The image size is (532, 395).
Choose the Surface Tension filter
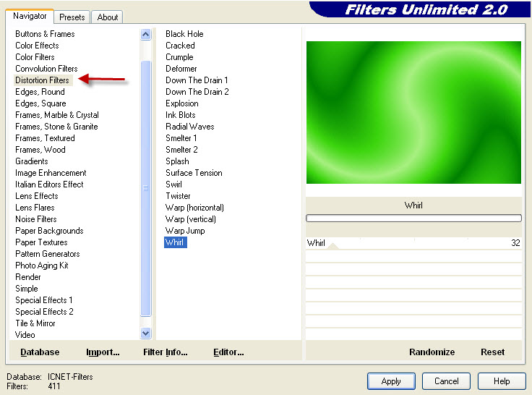[x=194, y=173]
